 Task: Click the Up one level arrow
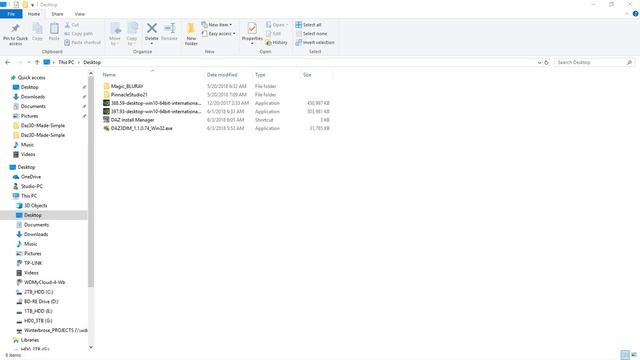pyautogui.click(x=37, y=62)
